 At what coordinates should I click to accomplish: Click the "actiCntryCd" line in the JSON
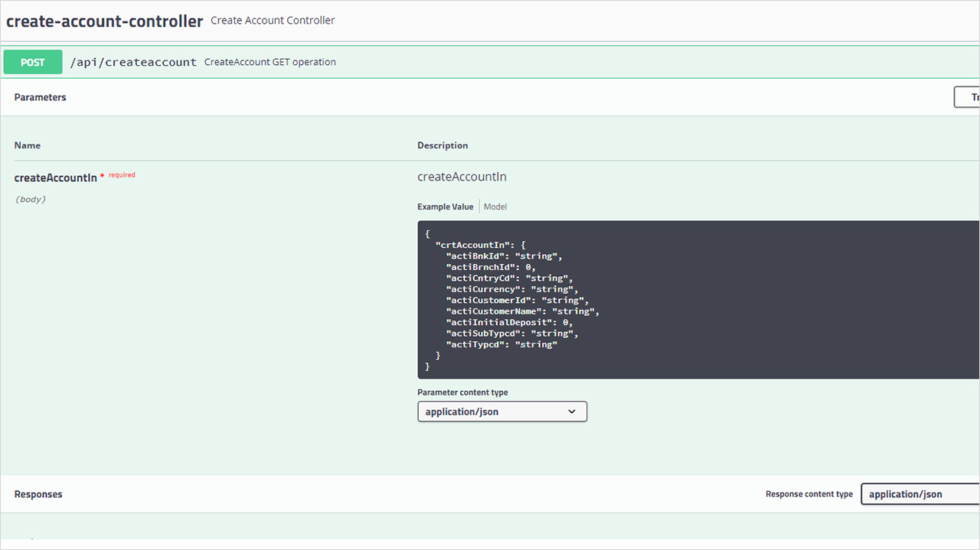coord(510,278)
